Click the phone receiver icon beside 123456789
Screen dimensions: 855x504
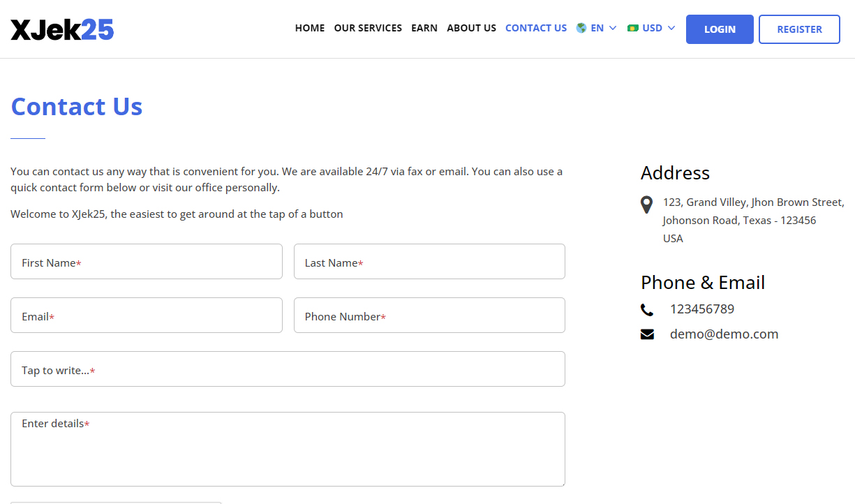646,309
